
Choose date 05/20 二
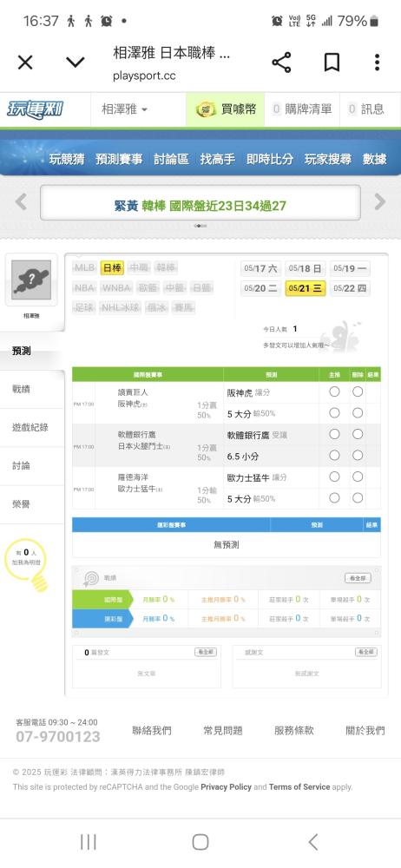[260, 288]
